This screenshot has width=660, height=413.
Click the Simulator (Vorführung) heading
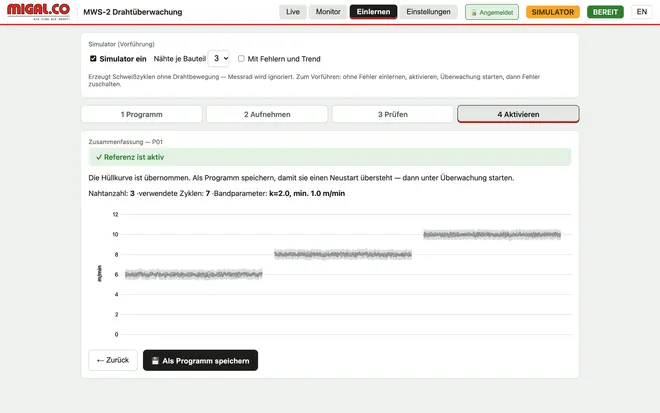point(121,44)
